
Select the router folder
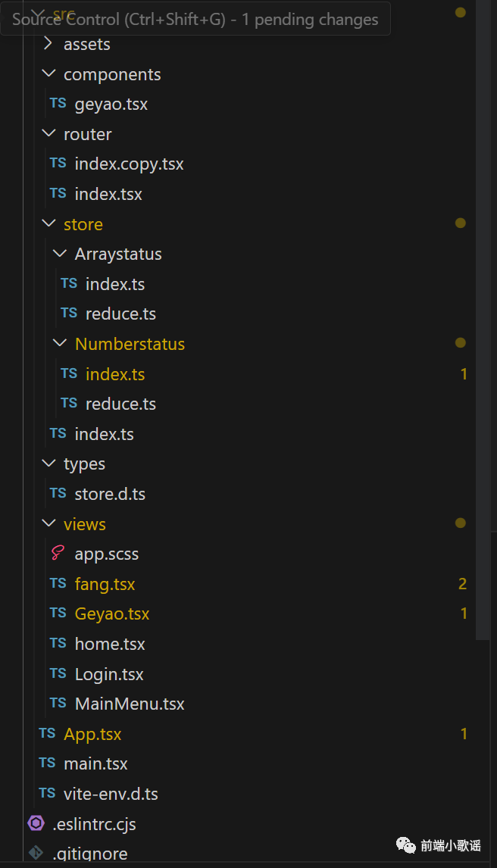pyautogui.click(x=87, y=135)
